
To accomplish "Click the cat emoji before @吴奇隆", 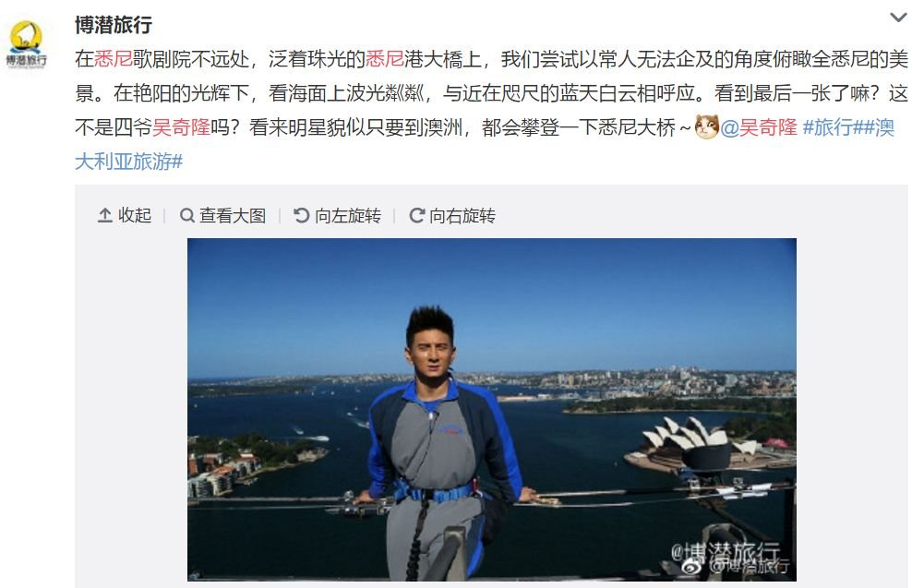I will click(707, 126).
